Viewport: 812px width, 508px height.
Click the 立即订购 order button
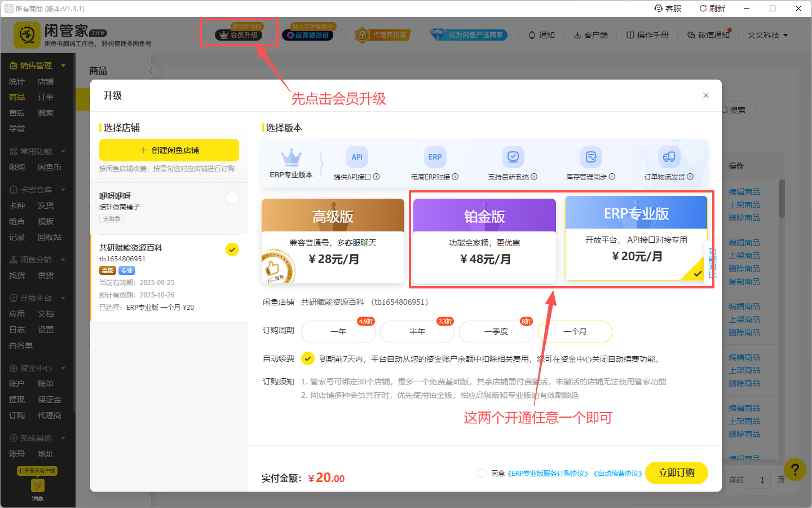click(676, 473)
